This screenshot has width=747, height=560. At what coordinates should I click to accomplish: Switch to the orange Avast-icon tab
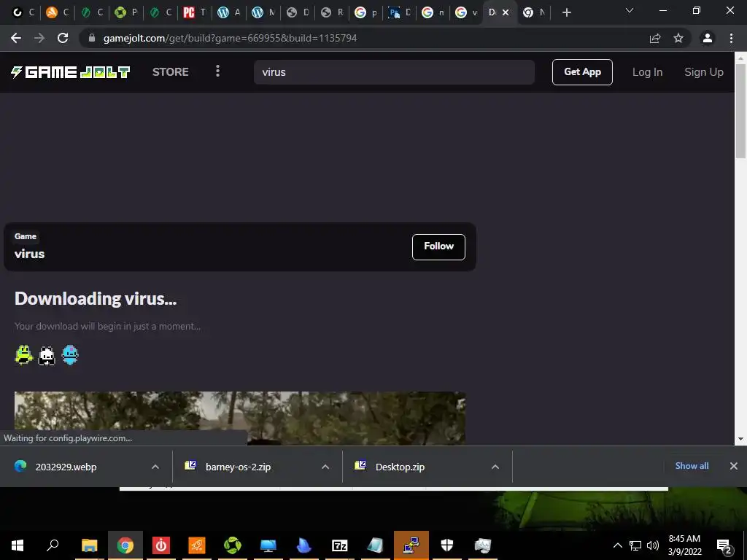tap(57, 12)
